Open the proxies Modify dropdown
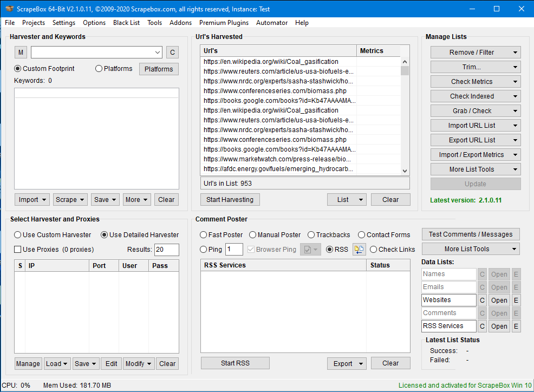The height and width of the screenshot is (392, 534). [139, 364]
